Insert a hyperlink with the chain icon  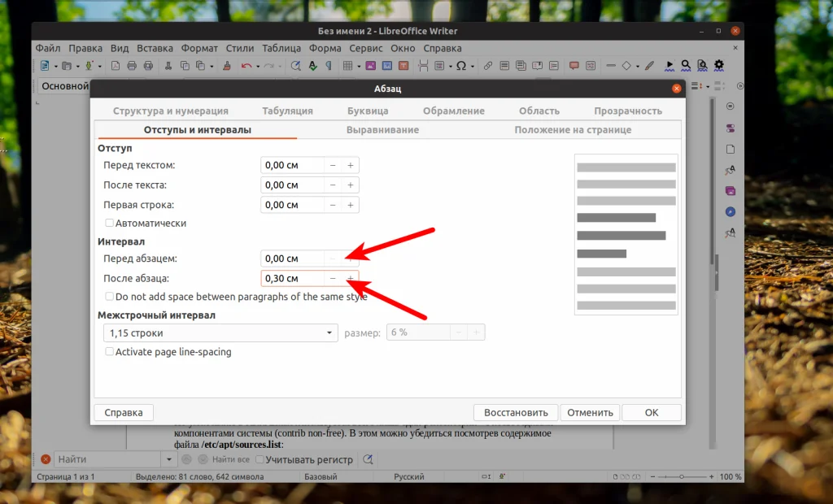pos(488,65)
